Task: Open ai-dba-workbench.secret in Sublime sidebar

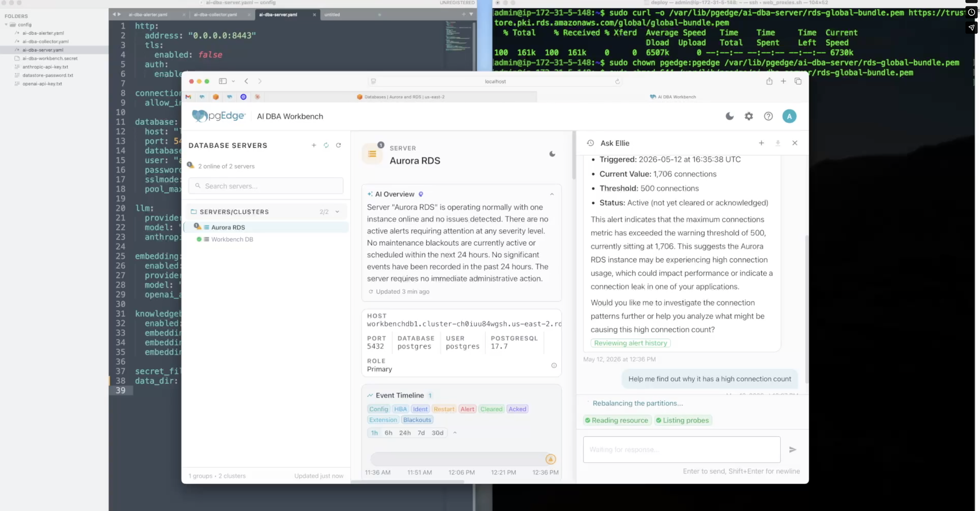Action: click(50, 58)
